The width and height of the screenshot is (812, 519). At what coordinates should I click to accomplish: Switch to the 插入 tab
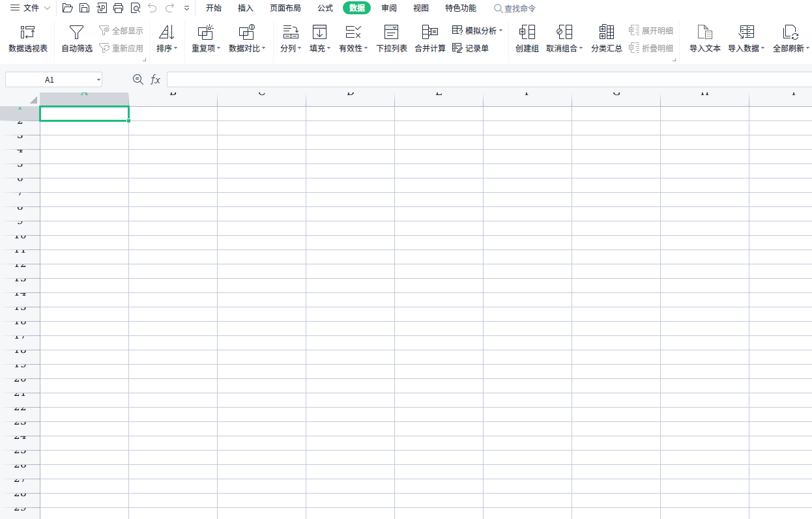[246, 8]
